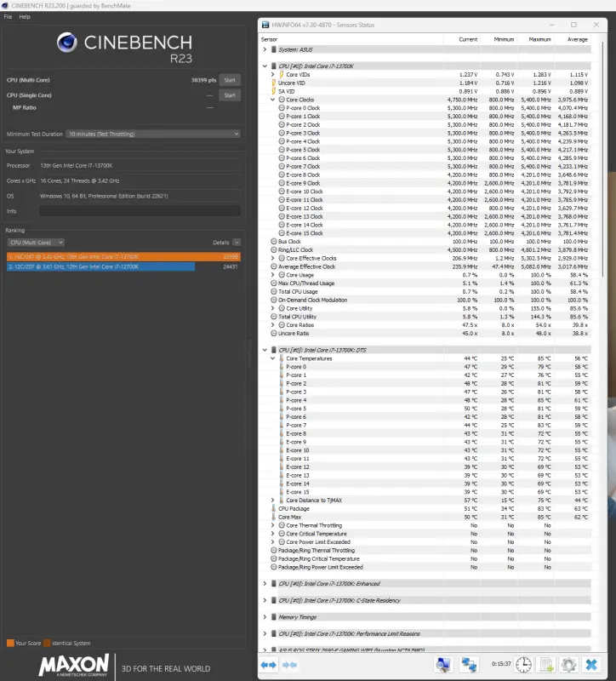Image resolution: width=616 pixels, height=681 pixels.
Task: Open the File menu in Cinebench
Action: 8,16
